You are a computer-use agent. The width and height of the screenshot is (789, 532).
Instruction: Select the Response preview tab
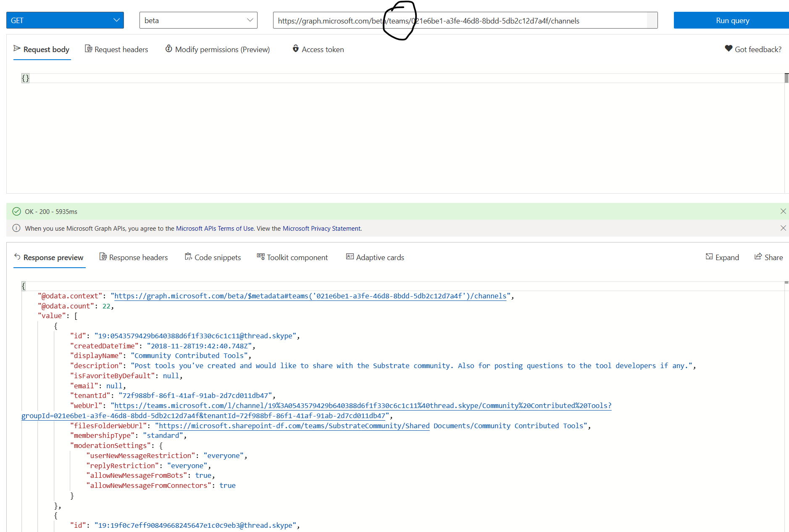click(x=49, y=258)
